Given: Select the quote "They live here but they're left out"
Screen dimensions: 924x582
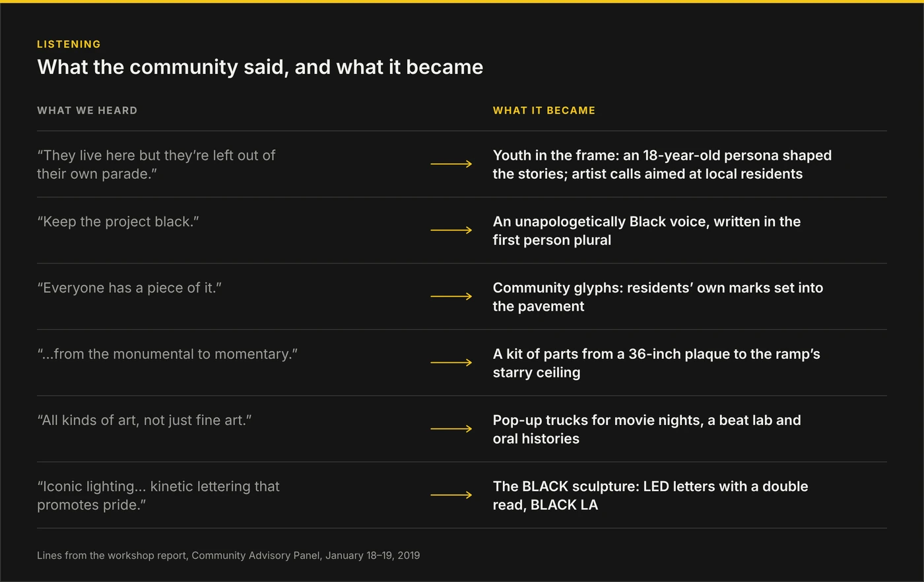Looking at the screenshot, I should tap(156, 164).
